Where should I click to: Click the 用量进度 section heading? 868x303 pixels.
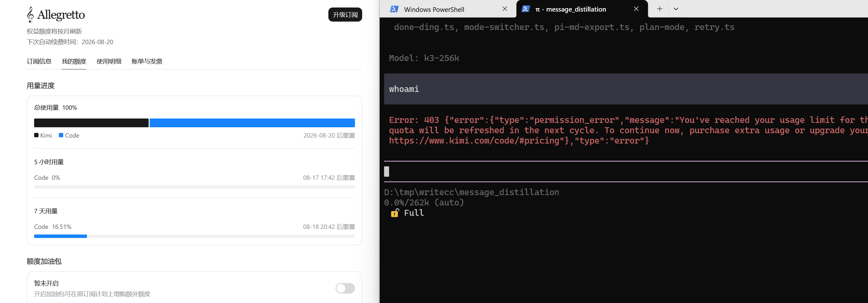tap(41, 86)
